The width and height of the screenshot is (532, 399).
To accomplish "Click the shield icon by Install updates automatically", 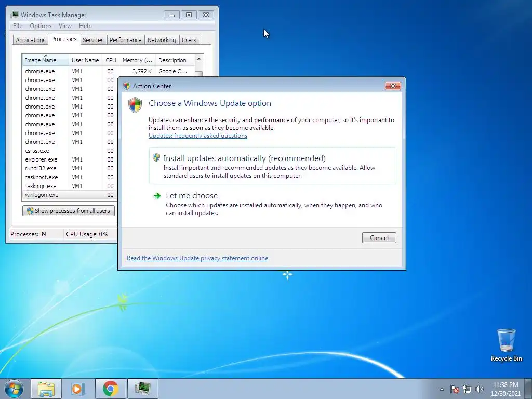I will point(156,157).
